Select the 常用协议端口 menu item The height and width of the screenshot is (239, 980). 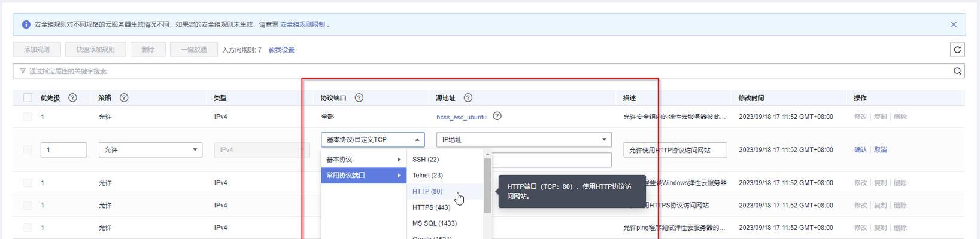[363, 175]
